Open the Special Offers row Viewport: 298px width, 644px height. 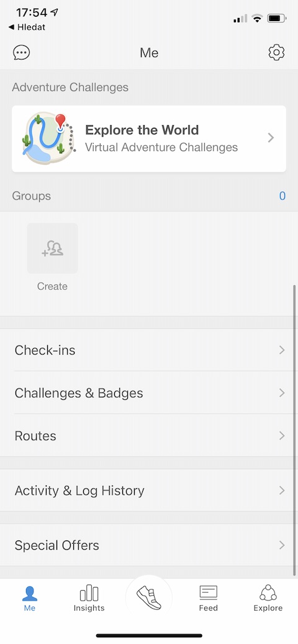coord(149,545)
